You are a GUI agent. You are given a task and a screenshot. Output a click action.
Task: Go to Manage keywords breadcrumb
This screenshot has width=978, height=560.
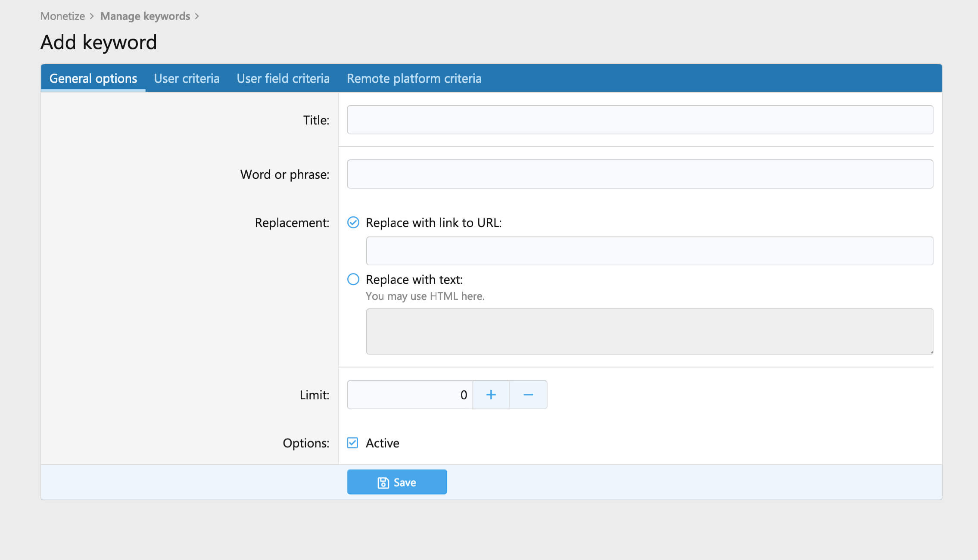click(x=145, y=16)
